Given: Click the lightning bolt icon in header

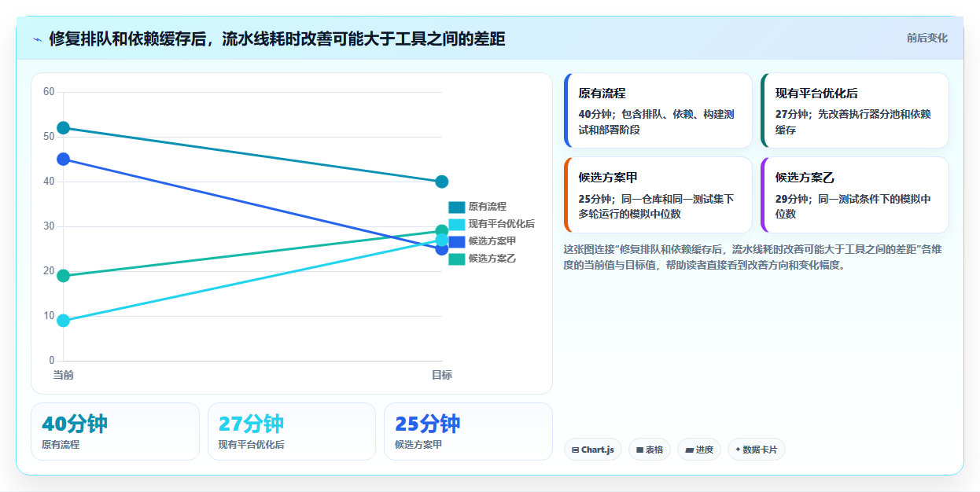Looking at the screenshot, I should tap(37, 39).
